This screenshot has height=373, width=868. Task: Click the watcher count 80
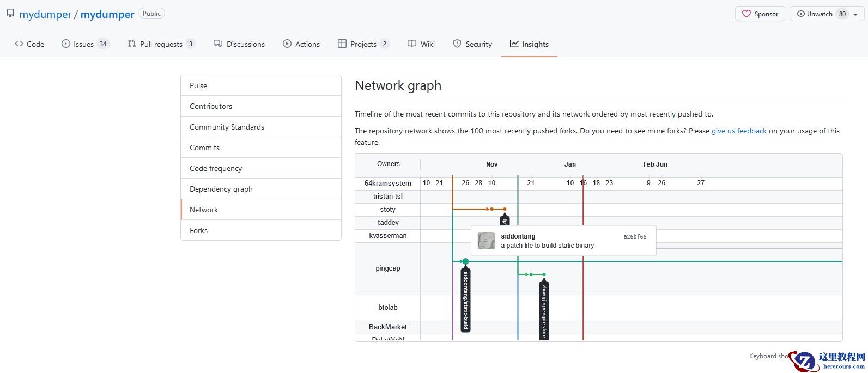[842, 14]
